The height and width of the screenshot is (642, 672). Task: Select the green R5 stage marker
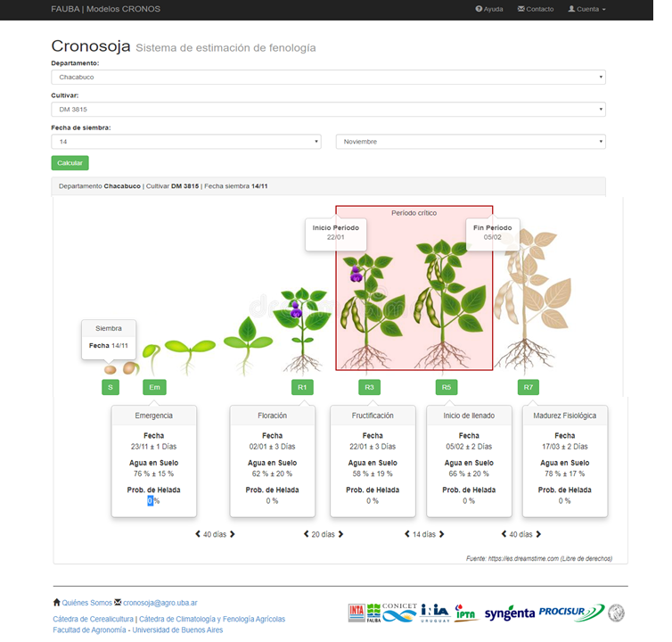click(x=447, y=387)
